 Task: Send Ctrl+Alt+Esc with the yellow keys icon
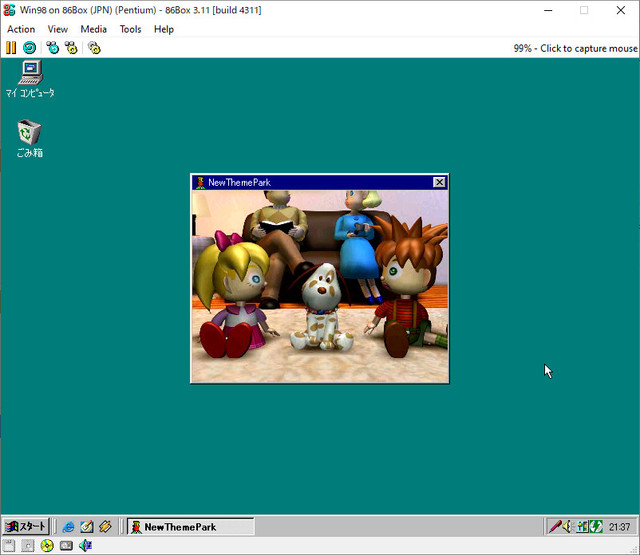click(71, 48)
